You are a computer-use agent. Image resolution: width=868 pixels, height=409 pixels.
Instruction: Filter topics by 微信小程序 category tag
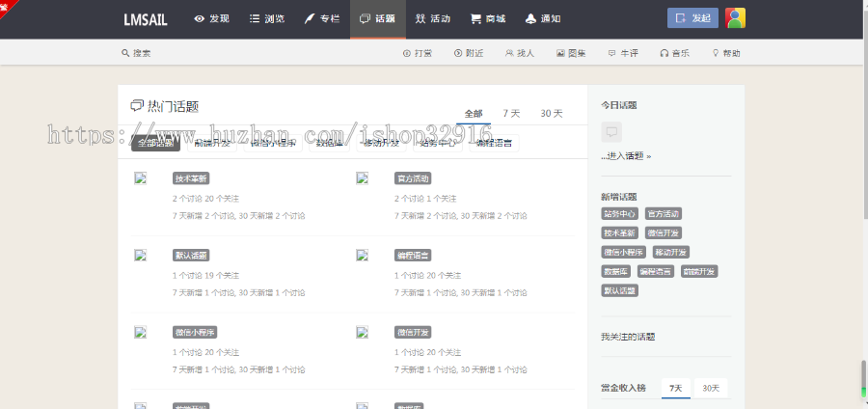tap(273, 143)
